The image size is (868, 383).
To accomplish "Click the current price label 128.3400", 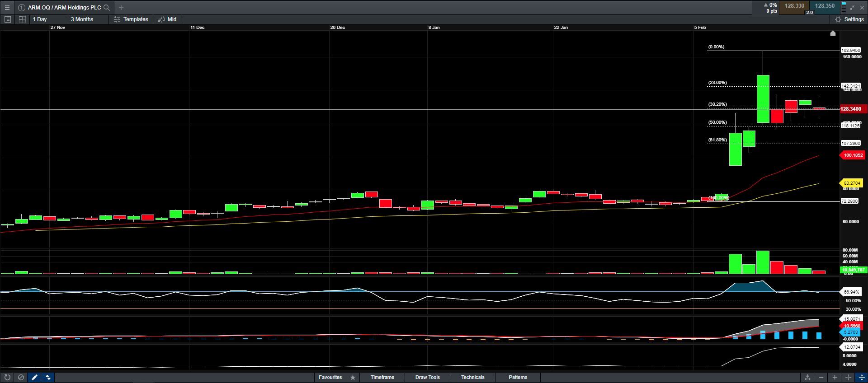I will coord(853,109).
